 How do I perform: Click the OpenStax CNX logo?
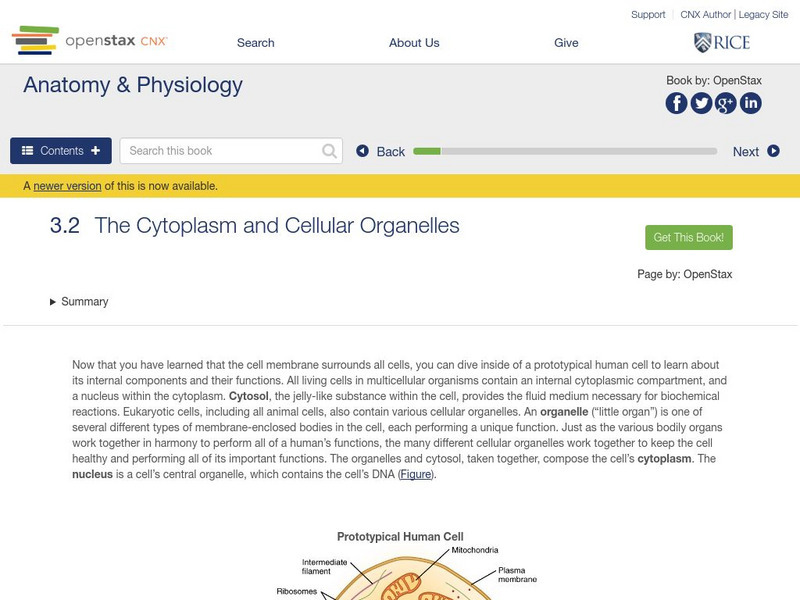pos(90,41)
